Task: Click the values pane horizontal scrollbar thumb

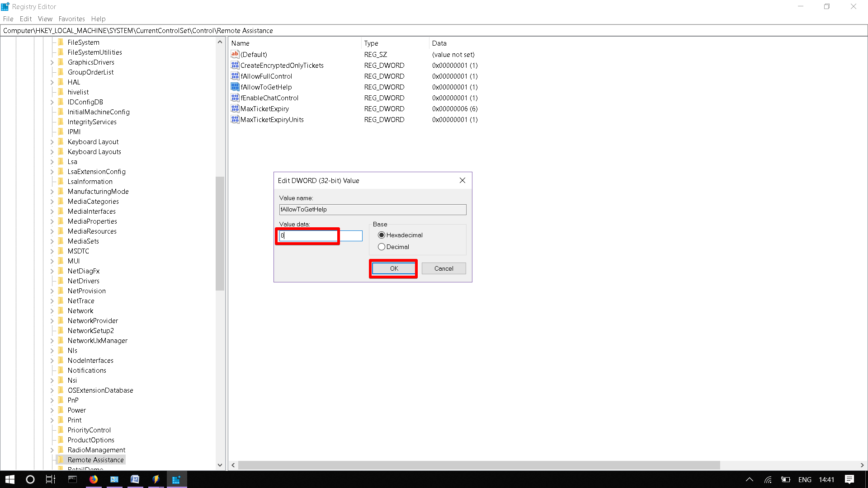Action: pos(479,465)
